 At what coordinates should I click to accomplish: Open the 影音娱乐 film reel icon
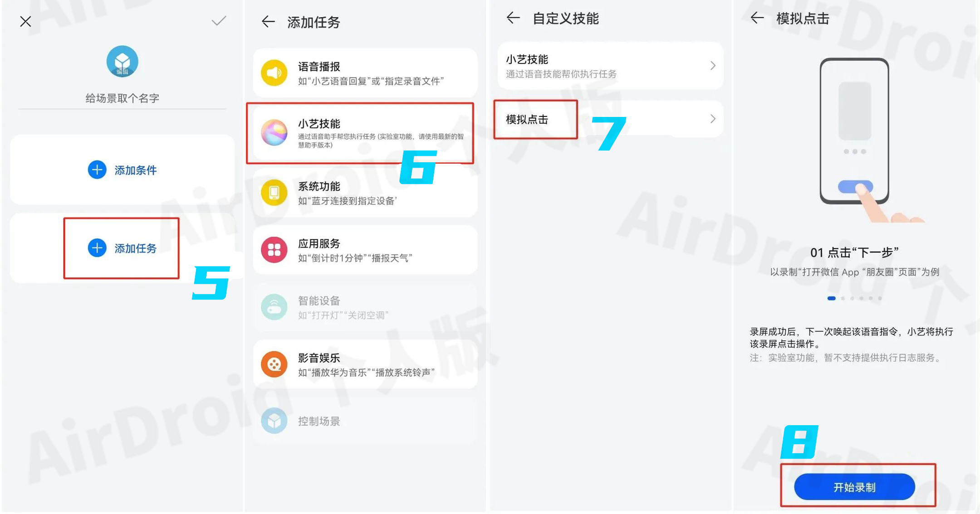click(x=274, y=364)
